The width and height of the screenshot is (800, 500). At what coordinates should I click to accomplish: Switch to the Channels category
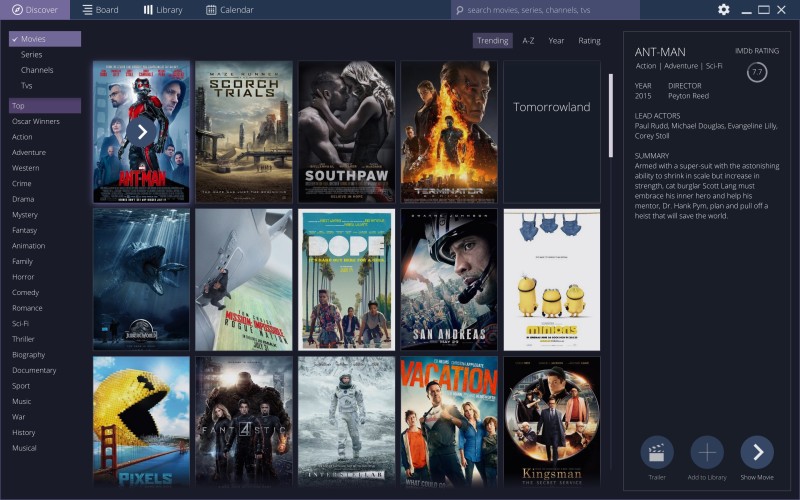pos(37,70)
